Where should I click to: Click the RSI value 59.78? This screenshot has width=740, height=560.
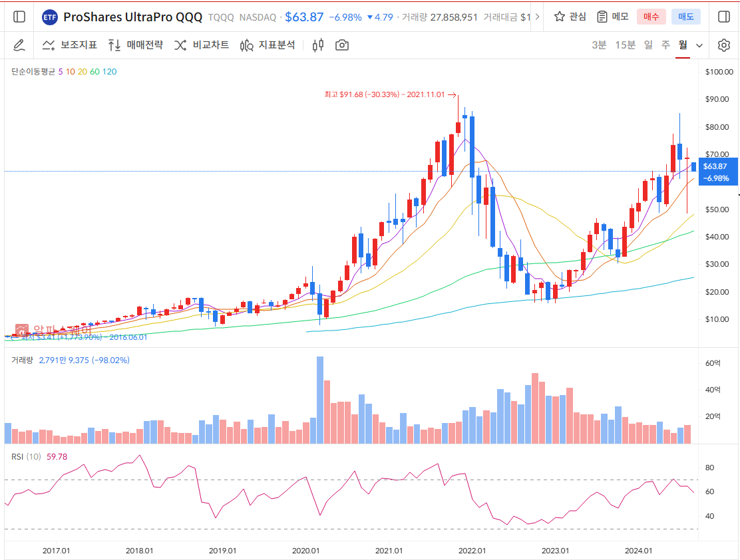(57, 457)
